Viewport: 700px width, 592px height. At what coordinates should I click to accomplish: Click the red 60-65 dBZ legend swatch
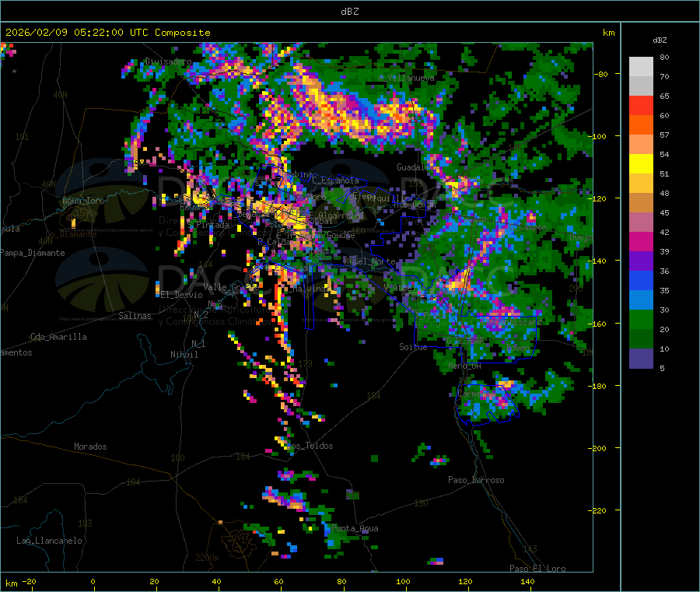click(641, 105)
